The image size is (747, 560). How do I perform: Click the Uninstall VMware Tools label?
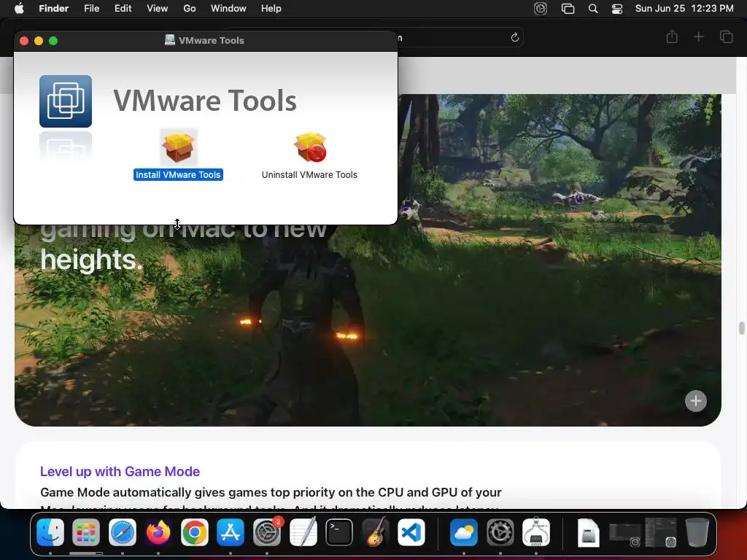click(309, 175)
